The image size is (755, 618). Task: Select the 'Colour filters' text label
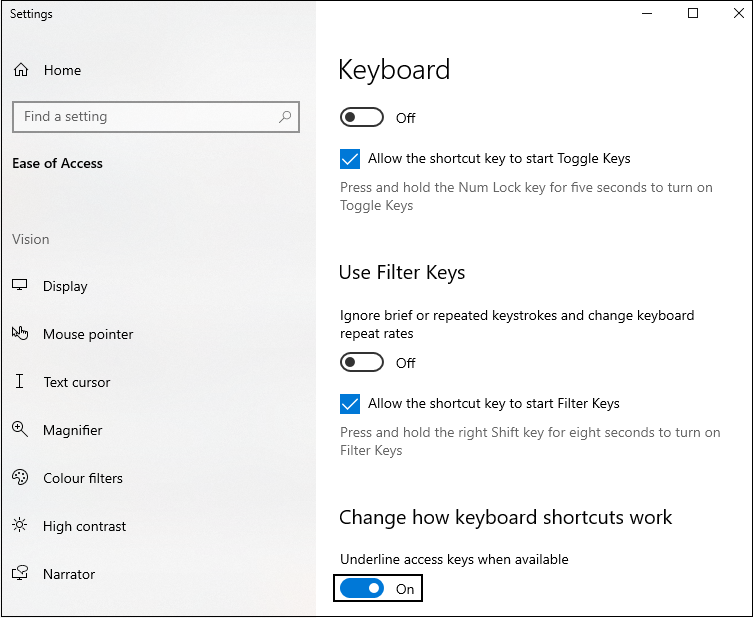pos(83,478)
